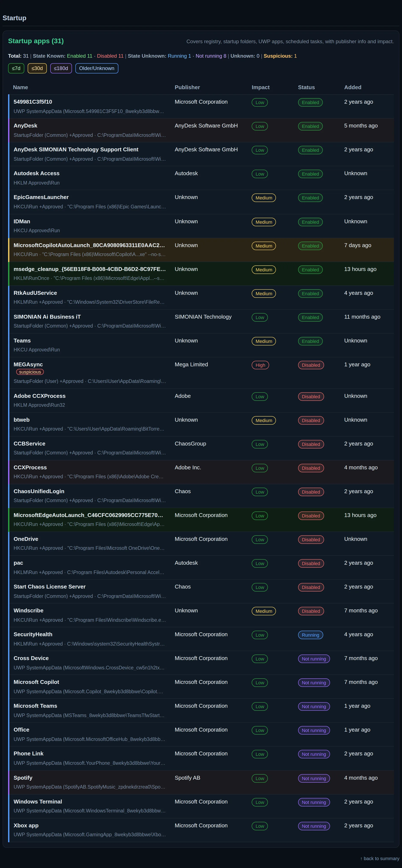Filter by the ≤180d age chip

coord(61,68)
